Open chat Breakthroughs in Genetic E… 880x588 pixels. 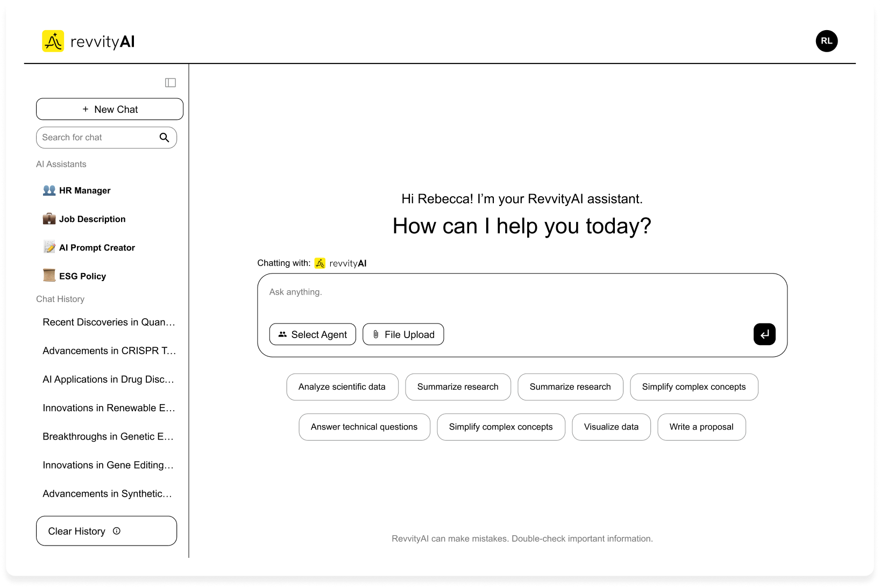[x=109, y=436]
